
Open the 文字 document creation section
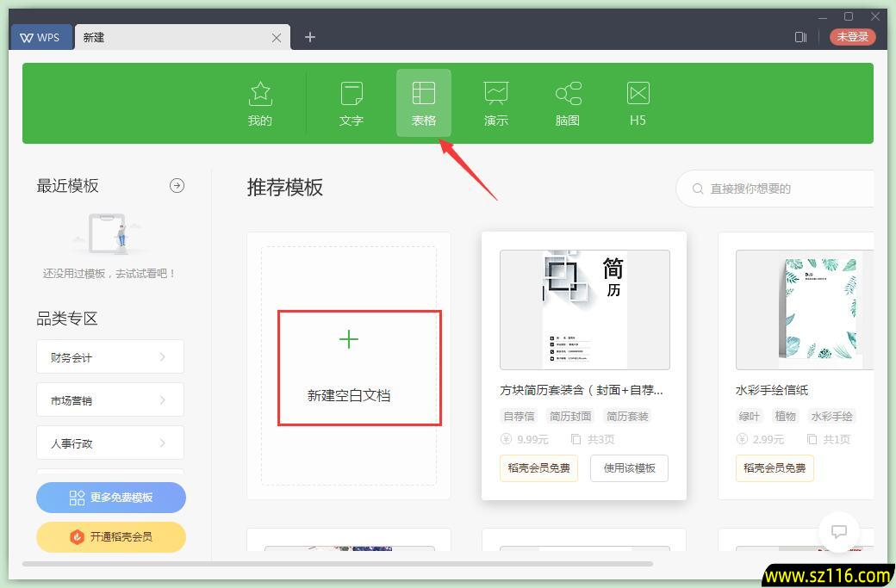click(x=352, y=102)
